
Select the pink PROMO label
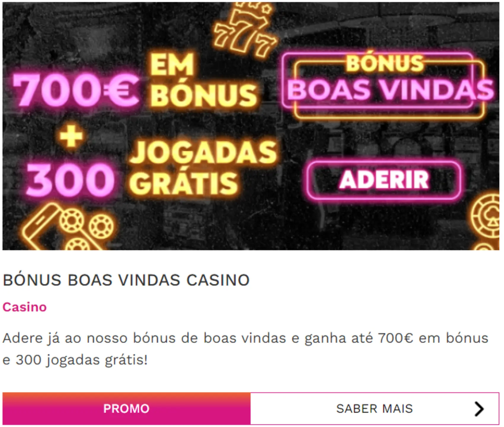pyautogui.click(x=126, y=409)
